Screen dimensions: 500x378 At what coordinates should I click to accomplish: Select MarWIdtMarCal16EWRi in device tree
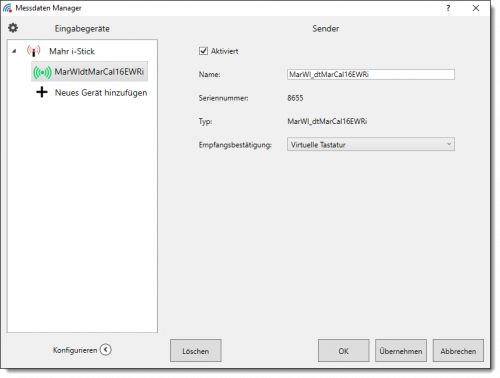click(90, 72)
